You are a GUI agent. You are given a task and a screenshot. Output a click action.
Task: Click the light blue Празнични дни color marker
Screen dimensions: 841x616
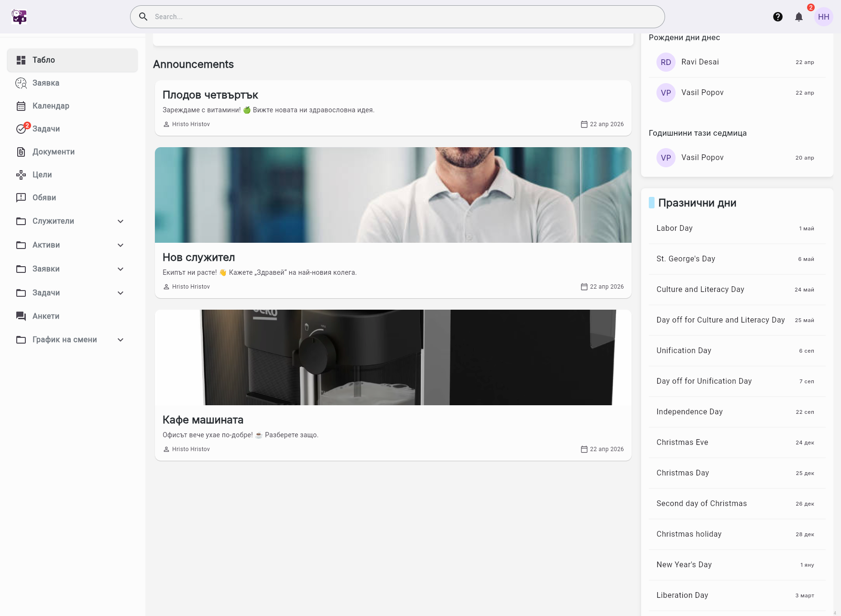pyautogui.click(x=652, y=203)
